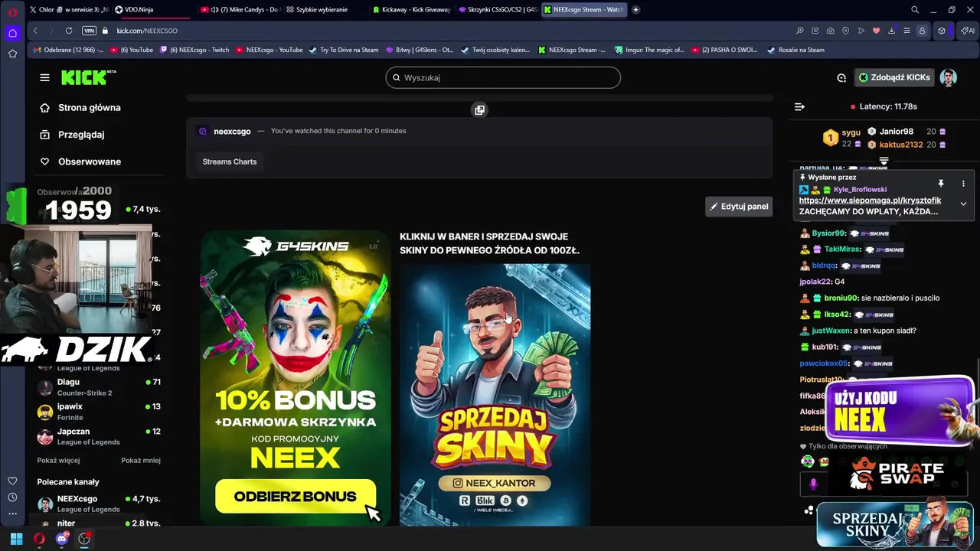Click Pokaż więcej in sidebar
The height and width of the screenshot is (551, 980).
(58, 461)
